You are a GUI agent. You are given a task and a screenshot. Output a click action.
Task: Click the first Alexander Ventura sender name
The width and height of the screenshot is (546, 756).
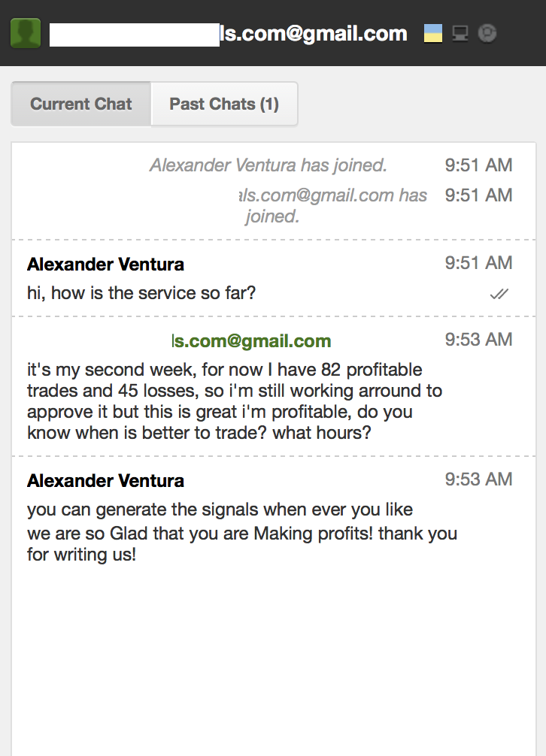(105, 265)
